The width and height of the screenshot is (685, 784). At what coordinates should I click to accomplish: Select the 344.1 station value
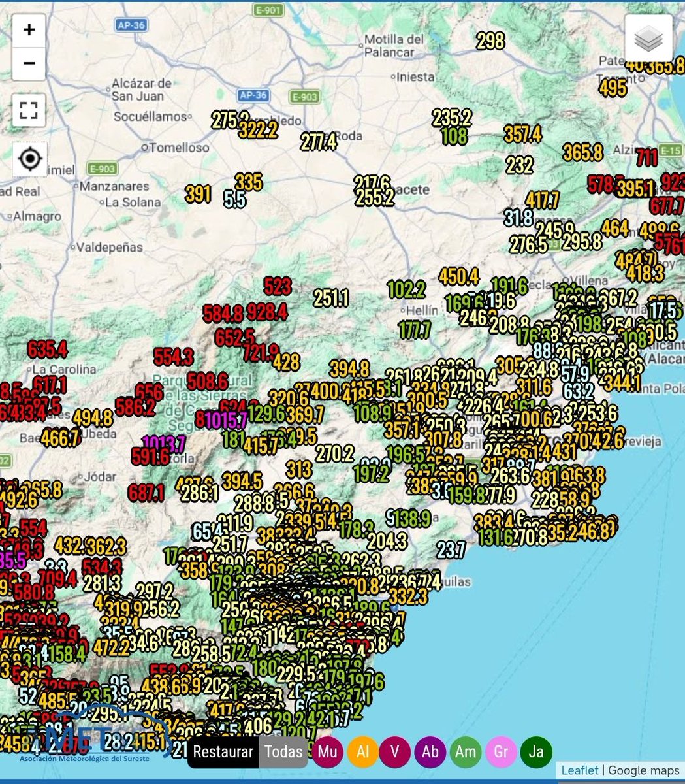pos(622,382)
